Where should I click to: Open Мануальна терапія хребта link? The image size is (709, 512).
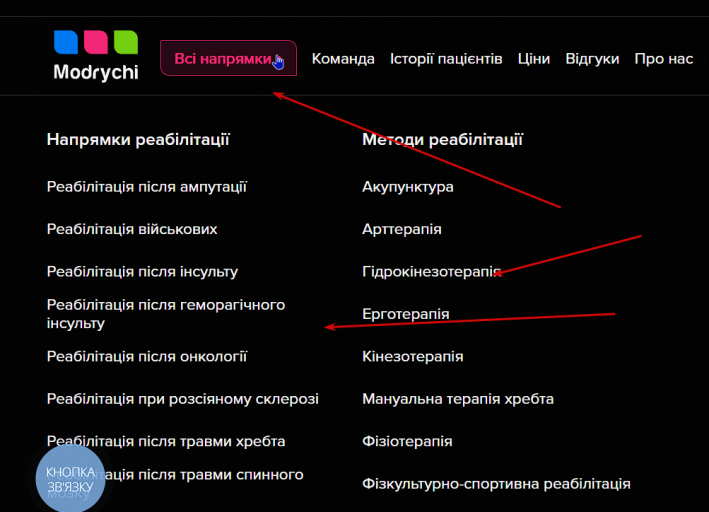(x=458, y=399)
